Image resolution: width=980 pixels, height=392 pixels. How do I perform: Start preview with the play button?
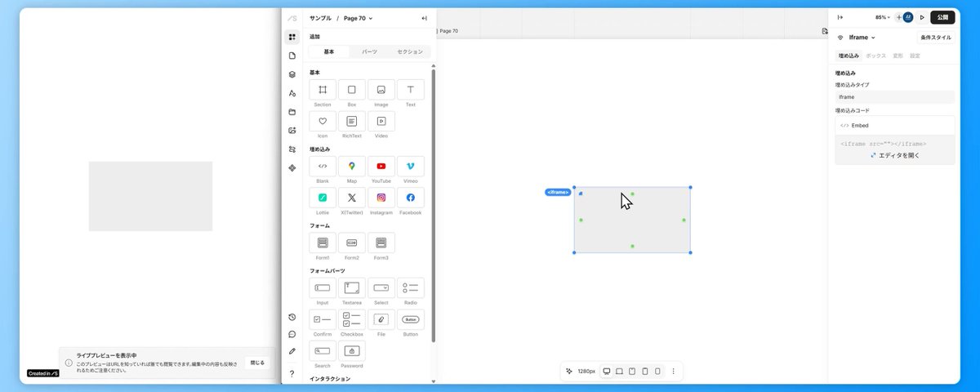(x=922, y=17)
